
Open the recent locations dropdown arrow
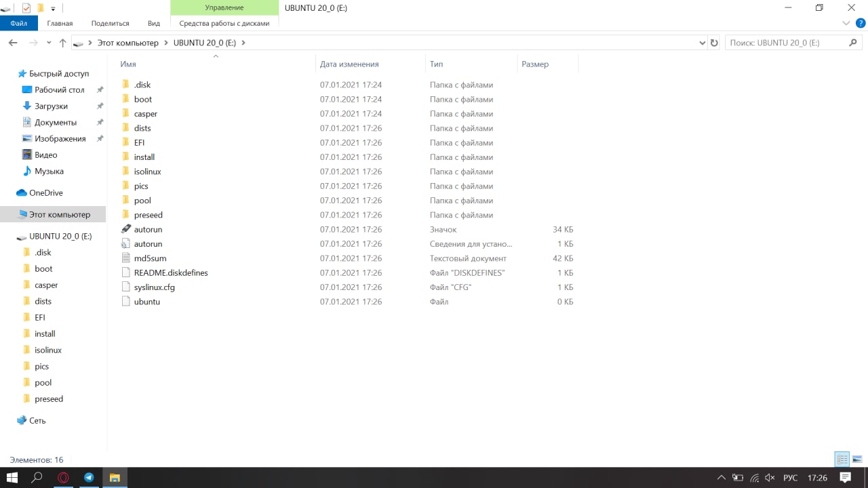pyautogui.click(x=49, y=43)
